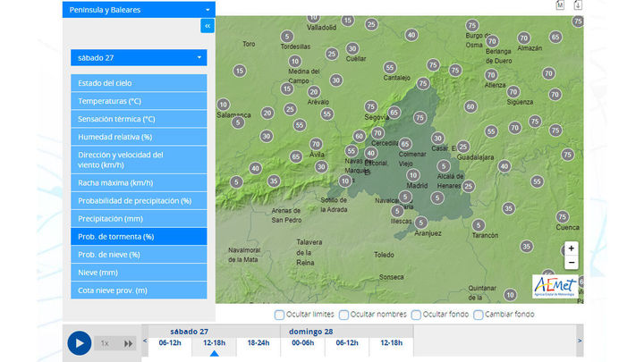Select Cota nieve prov. (m) layer

139,290
